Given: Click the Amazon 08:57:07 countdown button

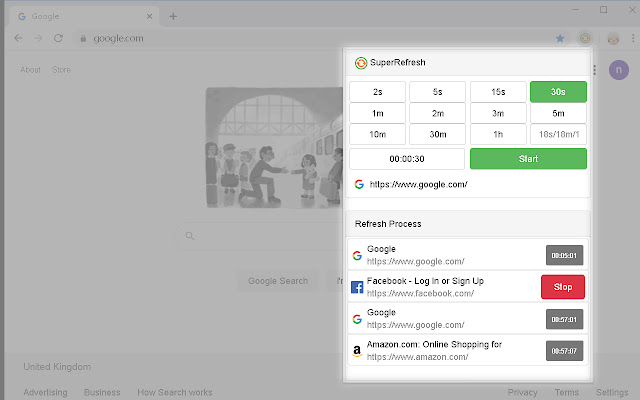Looking at the screenshot, I should 564,351.
